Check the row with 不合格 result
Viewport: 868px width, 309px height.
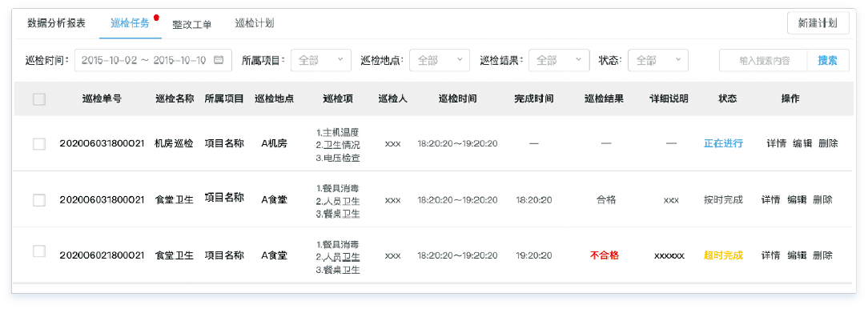(x=39, y=251)
